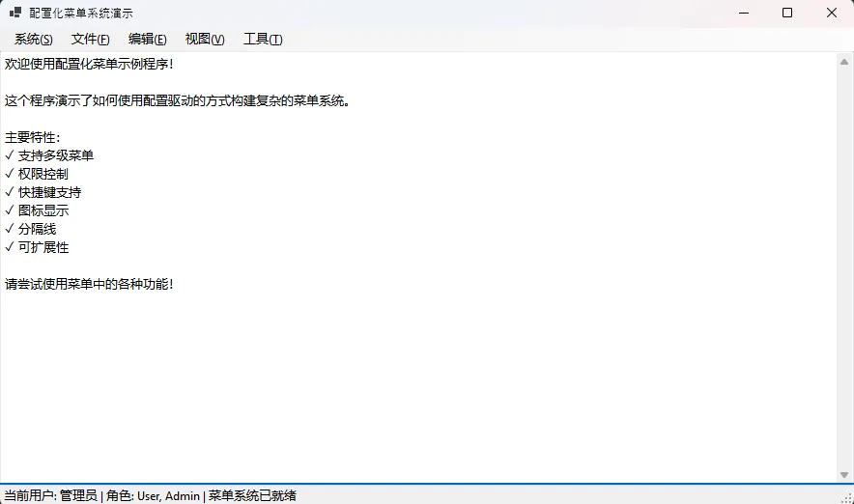Show the 工具(T) menu
The height and width of the screenshot is (504, 854).
point(263,40)
